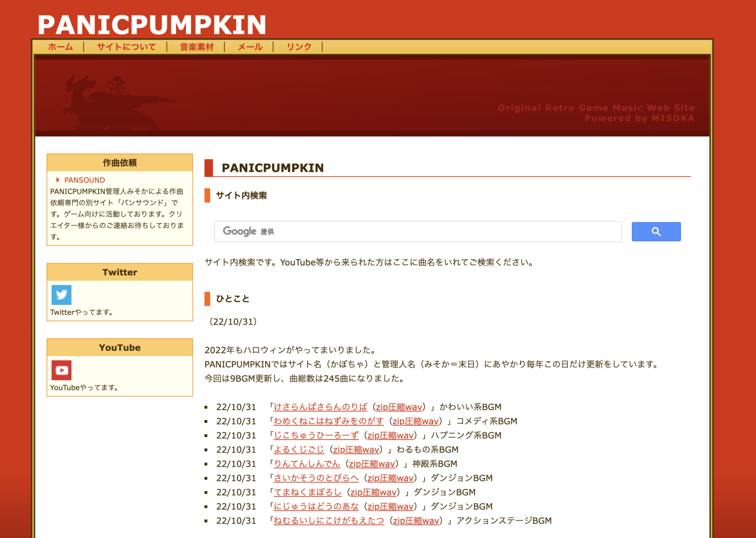Screen dimensions: 756x538
Task: Select the ホーム menu item
Action: [x=60, y=46]
